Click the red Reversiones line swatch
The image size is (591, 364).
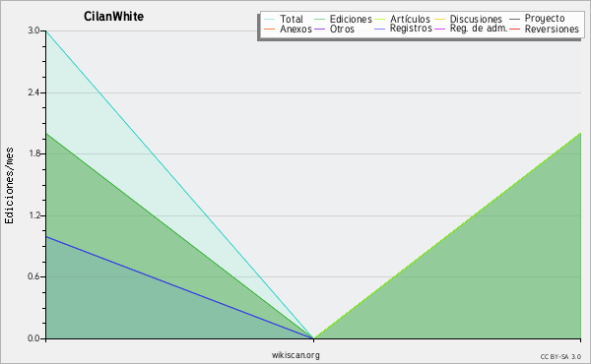tap(514, 29)
